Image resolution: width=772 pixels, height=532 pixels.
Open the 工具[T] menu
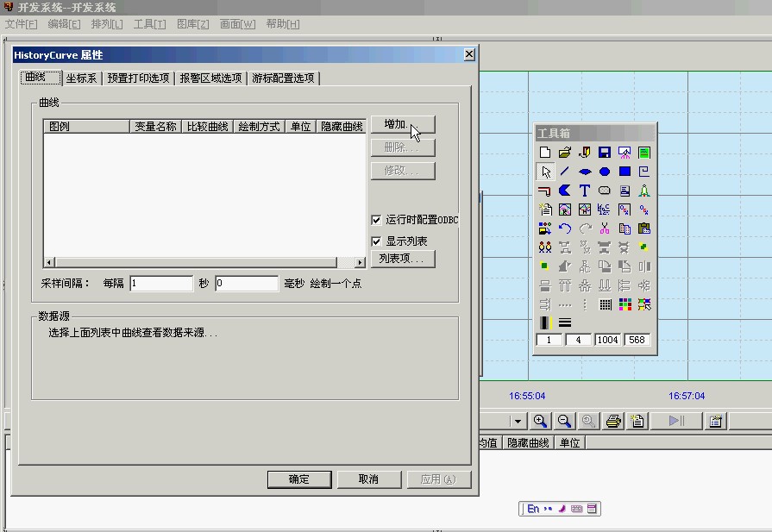[x=149, y=24]
